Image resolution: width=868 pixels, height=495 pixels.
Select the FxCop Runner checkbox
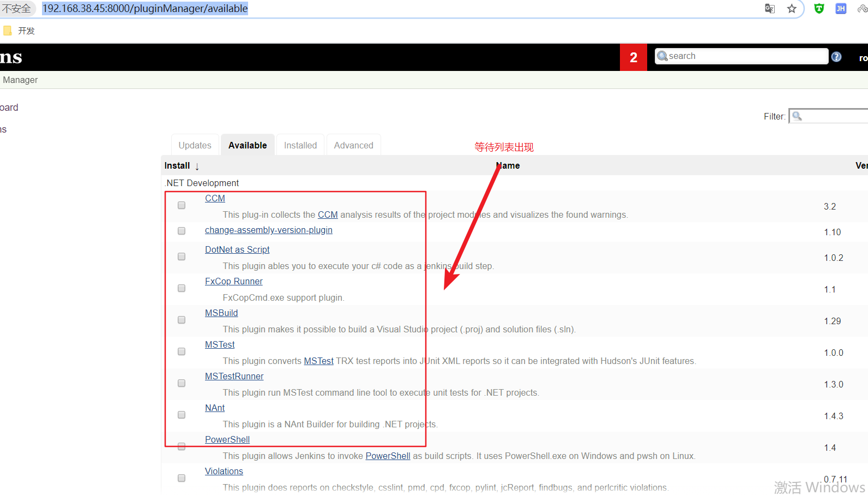point(182,288)
